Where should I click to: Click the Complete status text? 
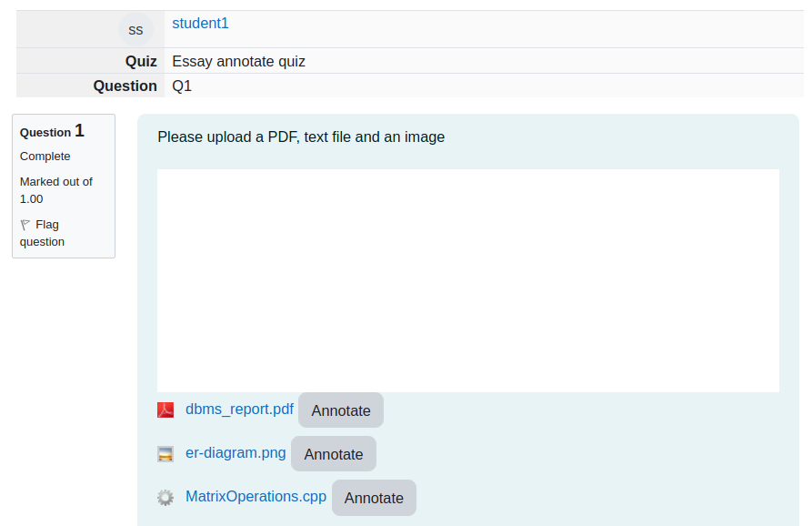pos(45,157)
